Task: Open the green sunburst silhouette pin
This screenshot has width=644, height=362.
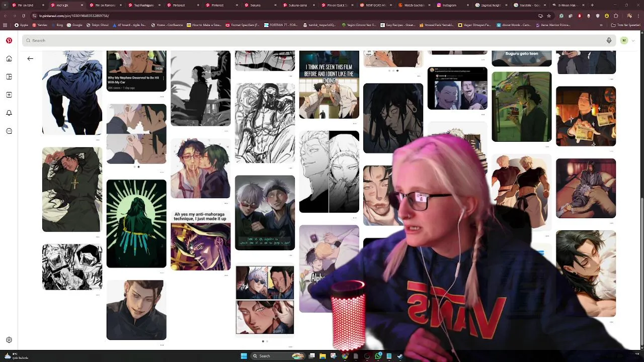Action: 136,224
